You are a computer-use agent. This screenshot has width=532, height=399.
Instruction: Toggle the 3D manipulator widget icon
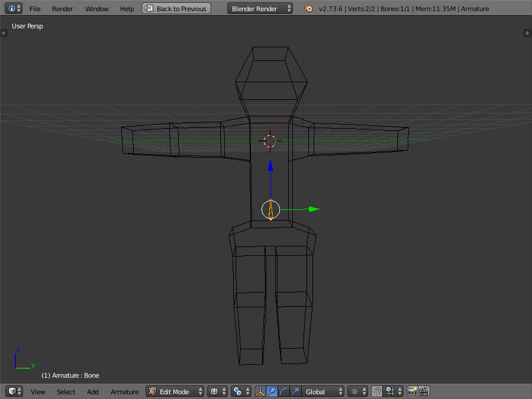tap(260, 391)
